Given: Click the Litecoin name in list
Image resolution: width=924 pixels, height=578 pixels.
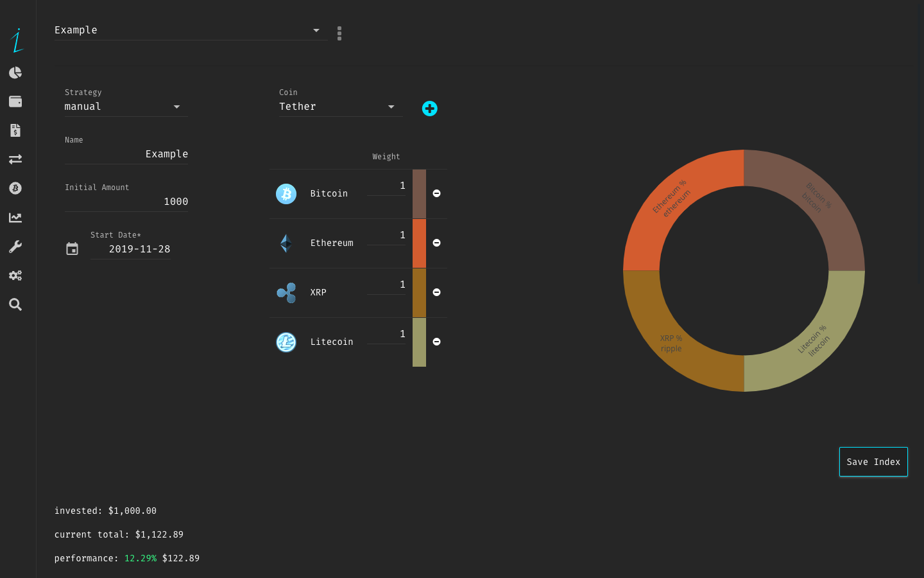Looking at the screenshot, I should (x=332, y=342).
